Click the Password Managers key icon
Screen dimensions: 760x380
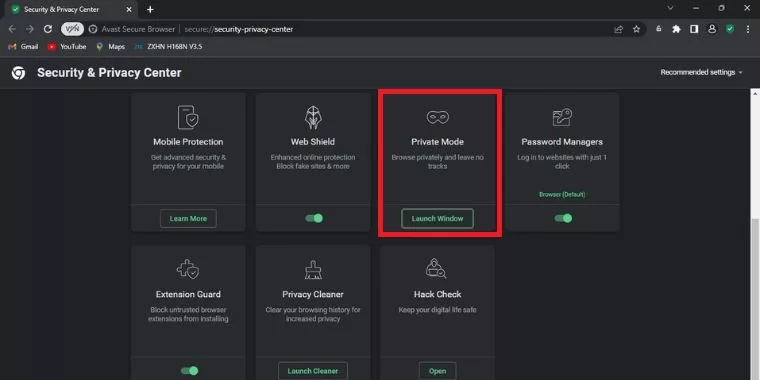point(562,117)
